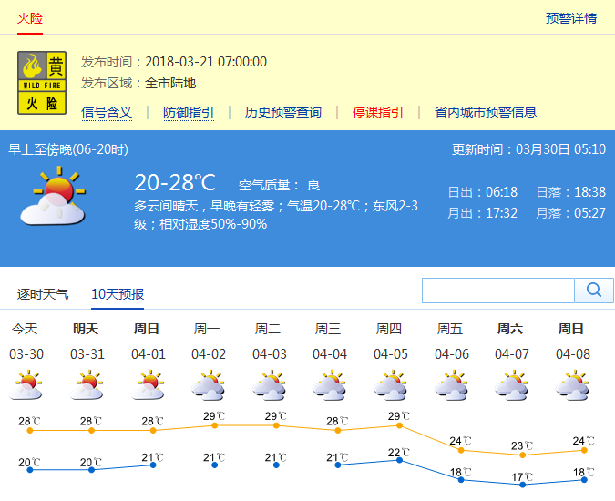
Task: Open the 预警详情 link
Action: (x=571, y=18)
